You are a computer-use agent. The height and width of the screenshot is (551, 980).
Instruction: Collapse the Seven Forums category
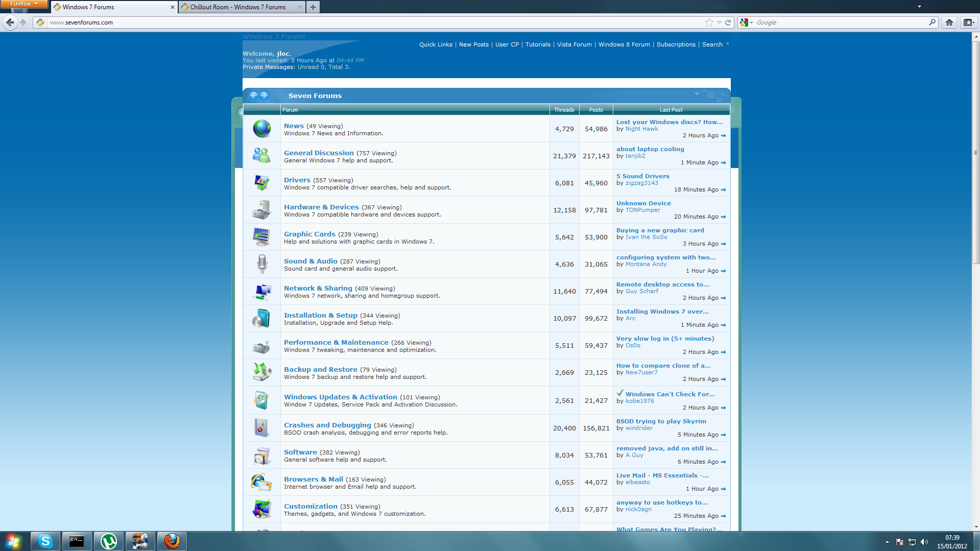(697, 94)
